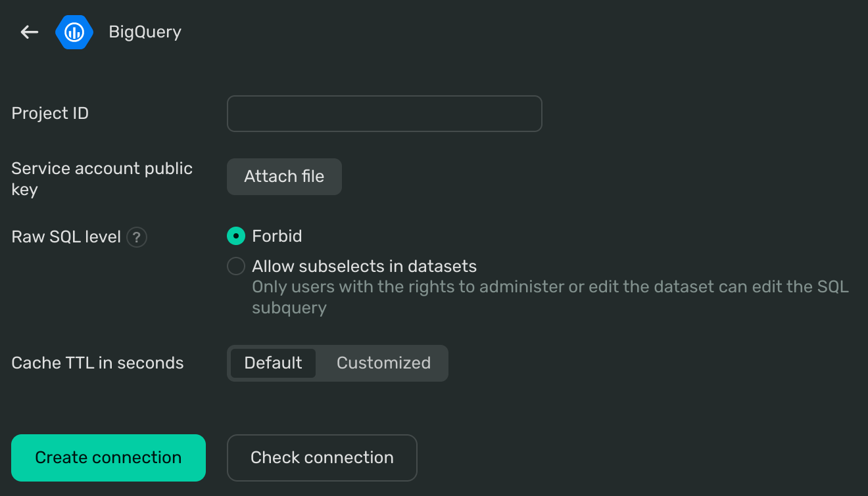868x496 pixels.
Task: Click the Check connection button
Action: [322, 458]
